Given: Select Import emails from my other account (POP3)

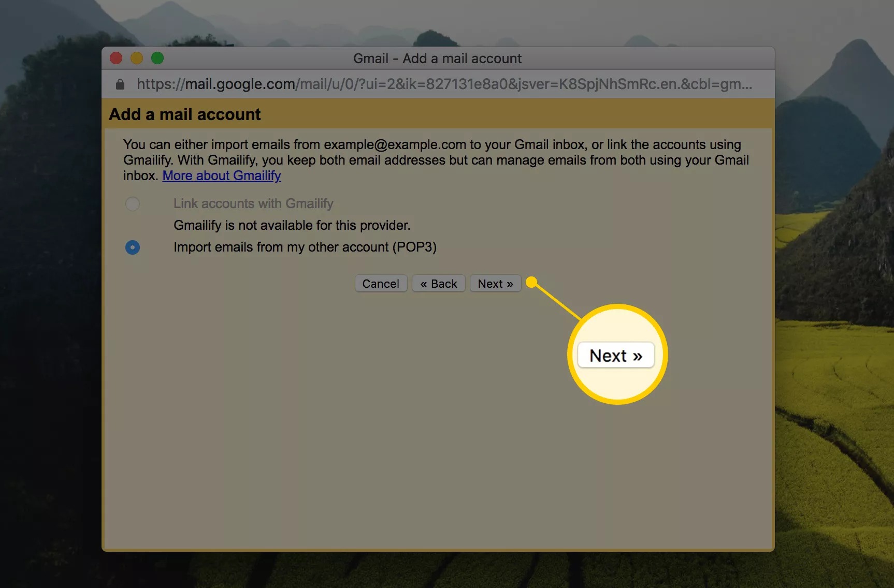Looking at the screenshot, I should (133, 247).
